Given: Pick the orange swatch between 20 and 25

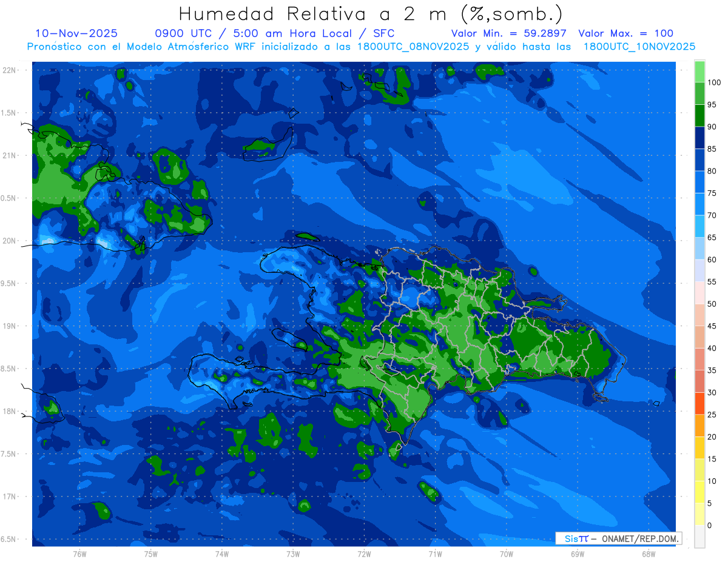Looking at the screenshot, I should click(x=699, y=426).
